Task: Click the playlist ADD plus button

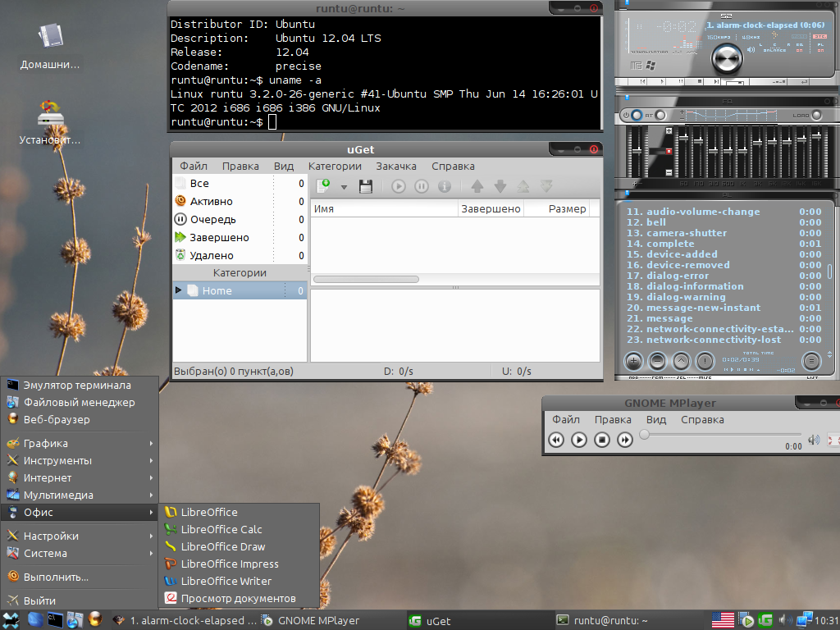Action: pos(633,361)
